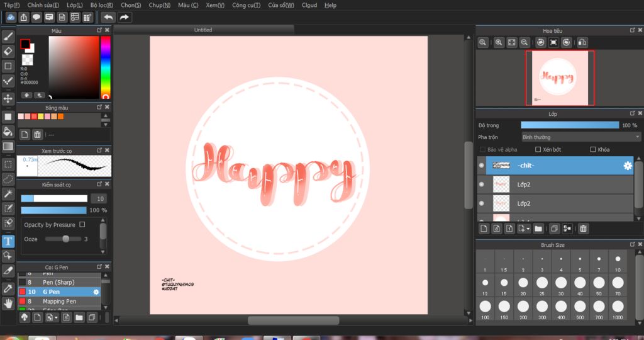Undock the Brush Size panel
This screenshot has height=340, width=644.
[633, 244]
